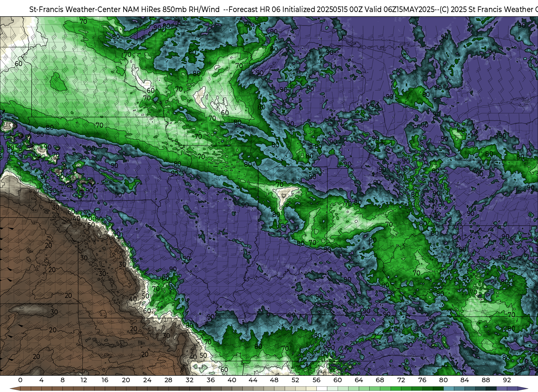Click the colorbar scale label "76"
Screen dimensions: 538x392
click(422, 380)
